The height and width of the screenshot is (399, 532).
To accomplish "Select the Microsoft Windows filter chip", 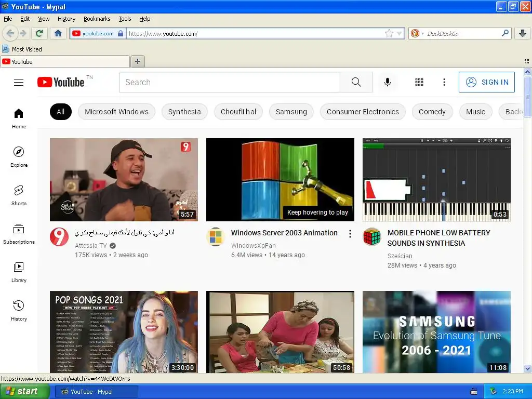I will click(x=116, y=112).
